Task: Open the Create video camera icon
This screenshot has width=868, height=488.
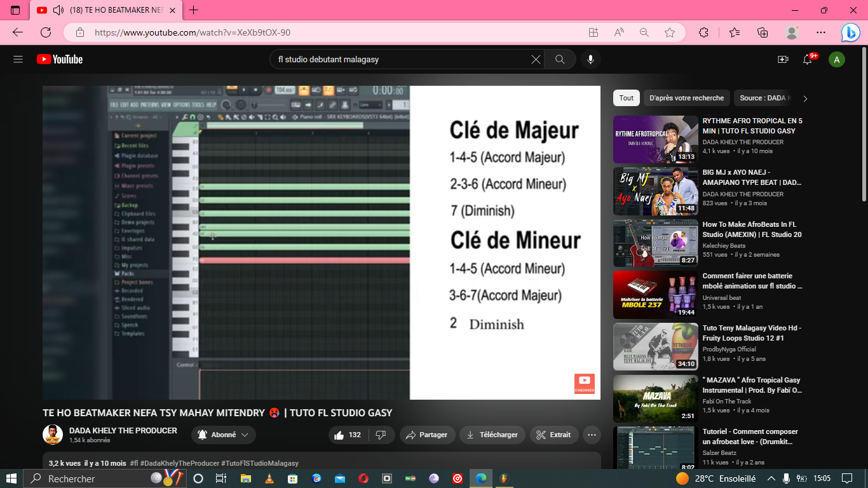Action: (783, 59)
